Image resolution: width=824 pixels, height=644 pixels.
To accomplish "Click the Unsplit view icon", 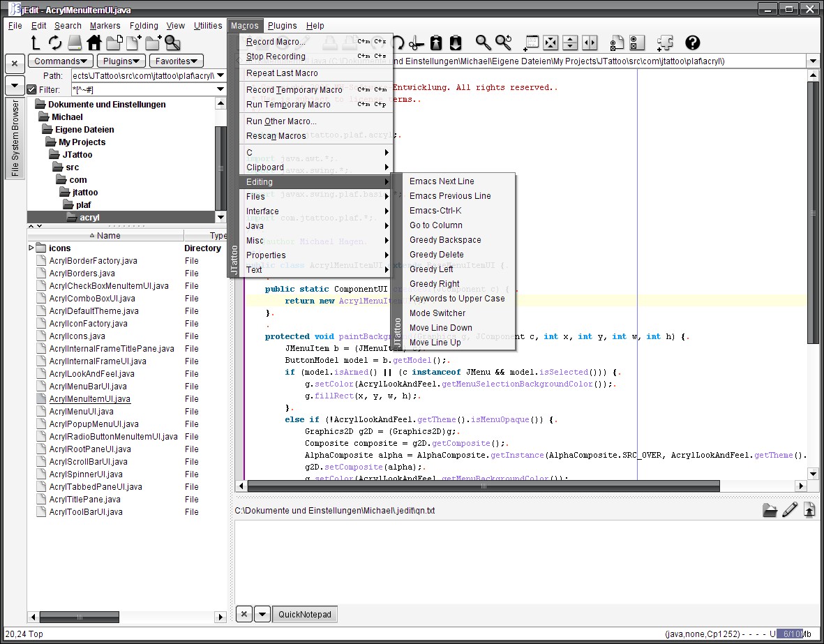I will pos(550,43).
